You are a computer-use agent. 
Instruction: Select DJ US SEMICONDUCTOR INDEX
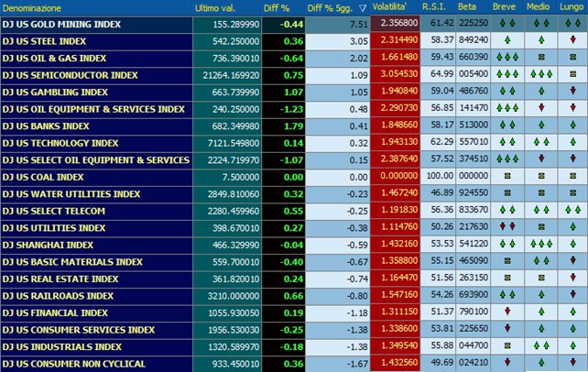(71, 75)
